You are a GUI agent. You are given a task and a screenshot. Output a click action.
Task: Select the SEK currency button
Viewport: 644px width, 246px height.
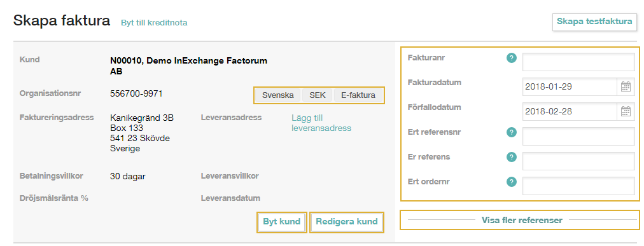pyautogui.click(x=318, y=95)
